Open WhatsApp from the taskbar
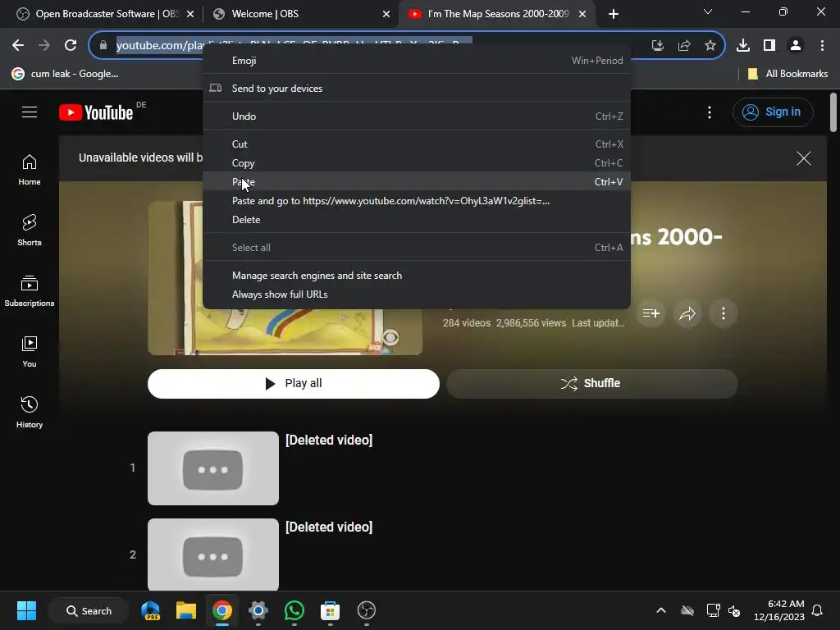The height and width of the screenshot is (630, 840). pyautogui.click(x=294, y=610)
